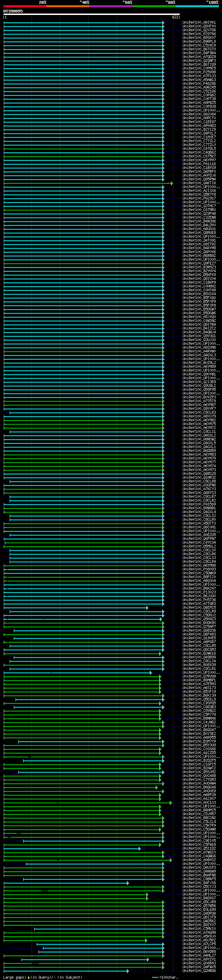
Task: Select the UniRef100_Q1HR32 label
Action: tap(199, 477)
